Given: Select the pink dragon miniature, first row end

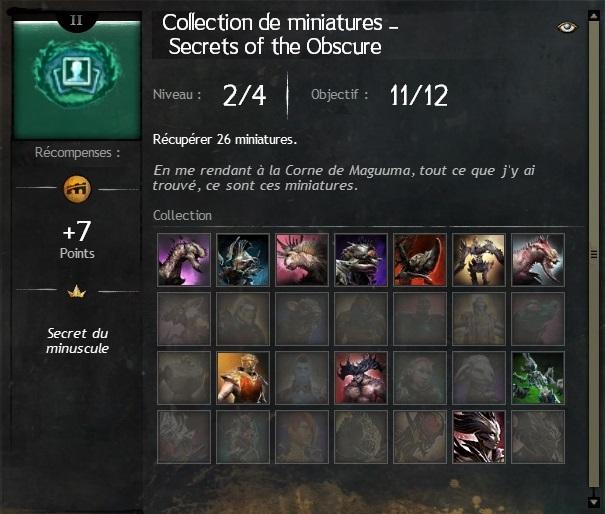Looking at the screenshot, I should (538, 260).
